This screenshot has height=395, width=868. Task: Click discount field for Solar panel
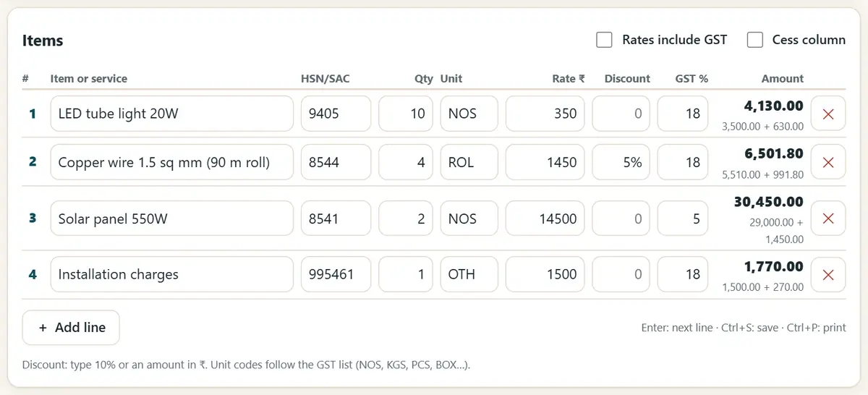pos(621,218)
